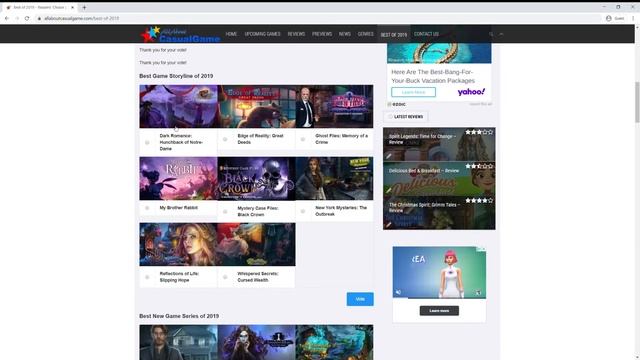Select New York Mysteries: The Outbreak radio
Screen dimensions: 640x360
[303, 211]
